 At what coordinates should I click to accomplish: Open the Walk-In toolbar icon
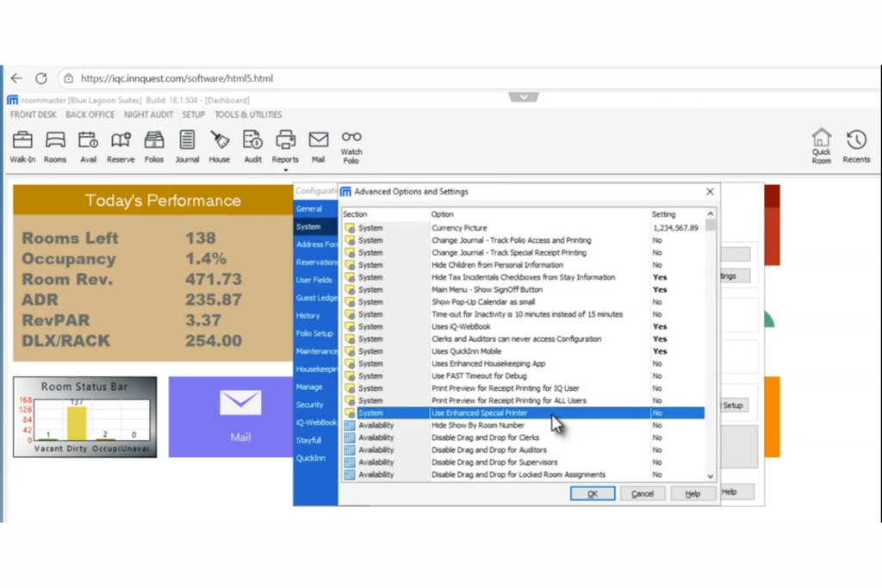[x=22, y=146]
